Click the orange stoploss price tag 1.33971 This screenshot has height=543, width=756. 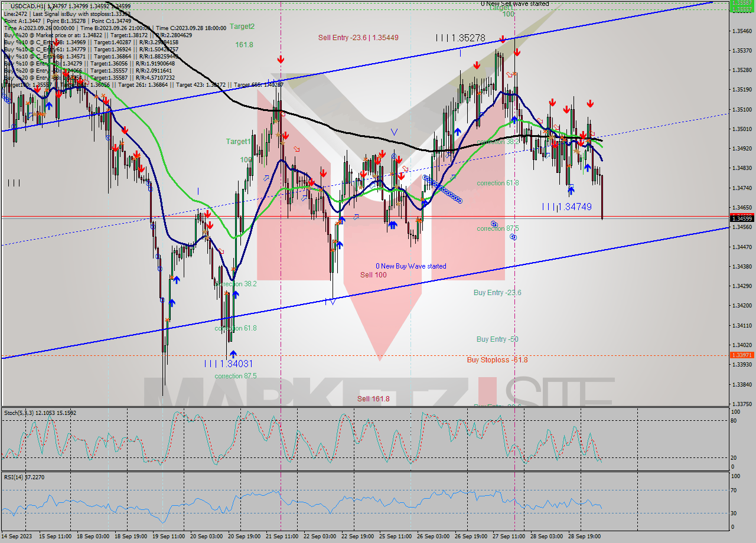(742, 355)
